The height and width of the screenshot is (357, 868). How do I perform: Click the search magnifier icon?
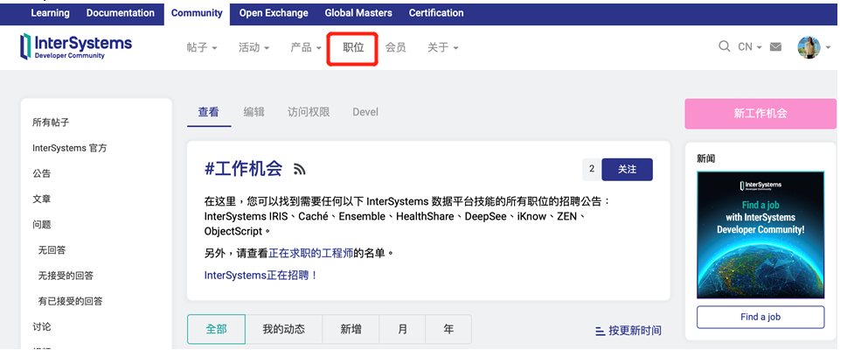tap(724, 47)
